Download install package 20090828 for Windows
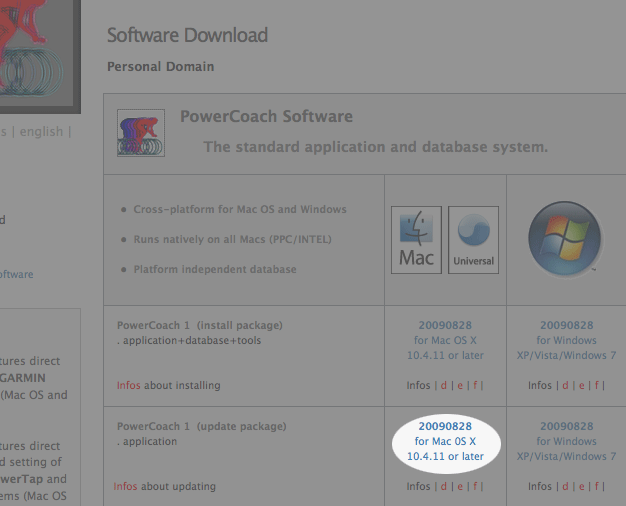 click(567, 340)
